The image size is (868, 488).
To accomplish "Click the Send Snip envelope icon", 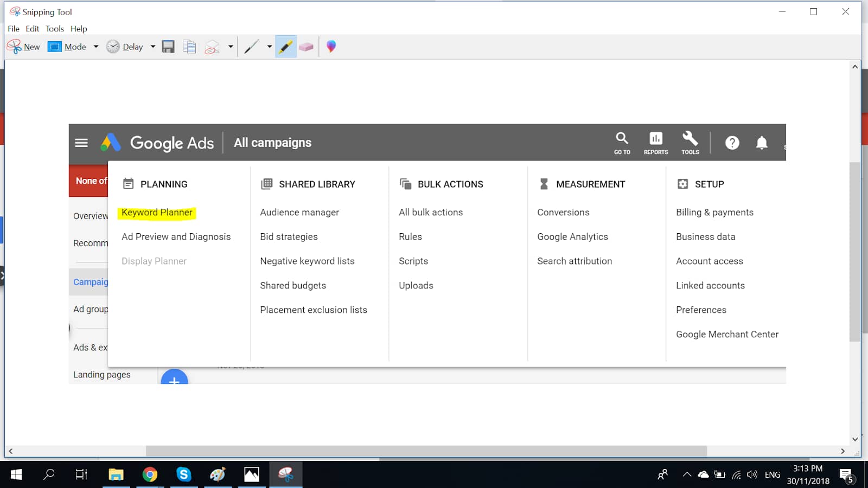I will point(212,47).
